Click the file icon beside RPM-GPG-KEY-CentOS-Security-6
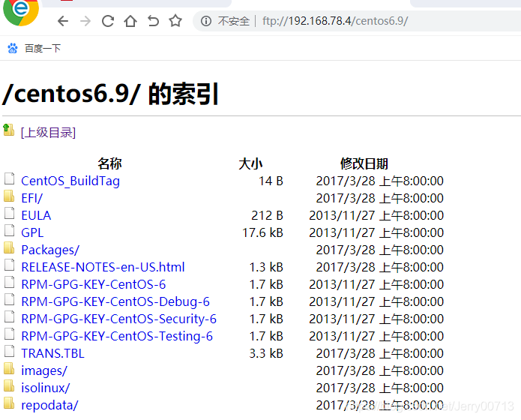This screenshot has width=521, height=420. point(9,317)
